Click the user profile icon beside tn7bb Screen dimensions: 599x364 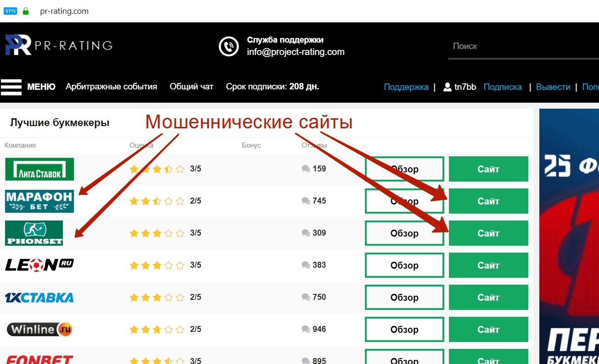pyautogui.click(x=448, y=87)
